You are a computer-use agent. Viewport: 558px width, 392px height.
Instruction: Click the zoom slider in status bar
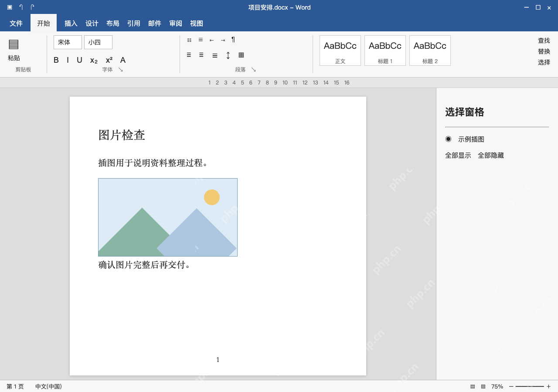pyautogui.click(x=530, y=386)
